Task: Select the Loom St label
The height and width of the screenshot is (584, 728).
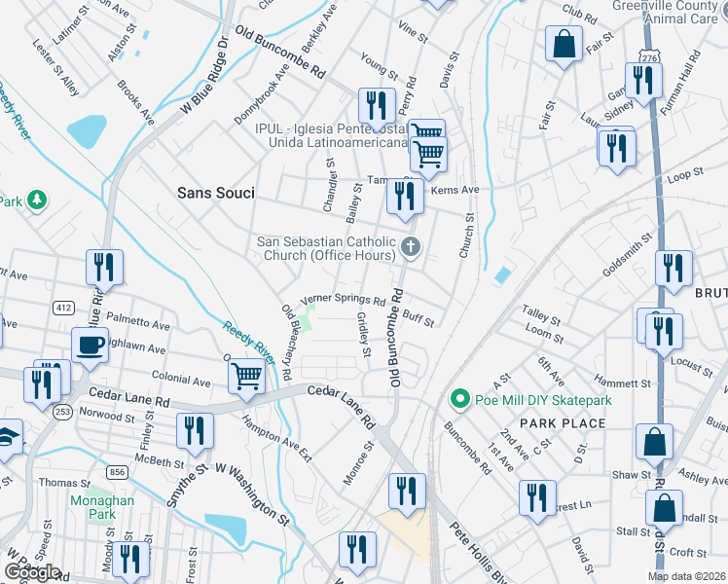Action: [545, 333]
